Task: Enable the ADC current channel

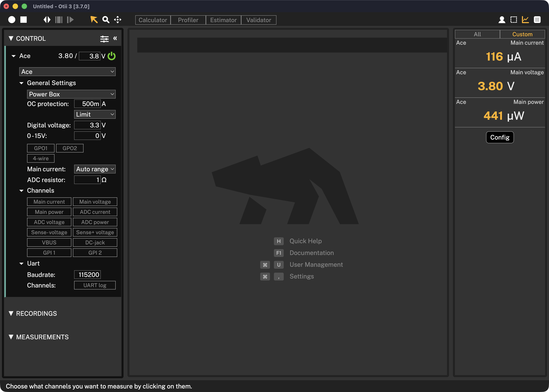Action: coord(95,212)
